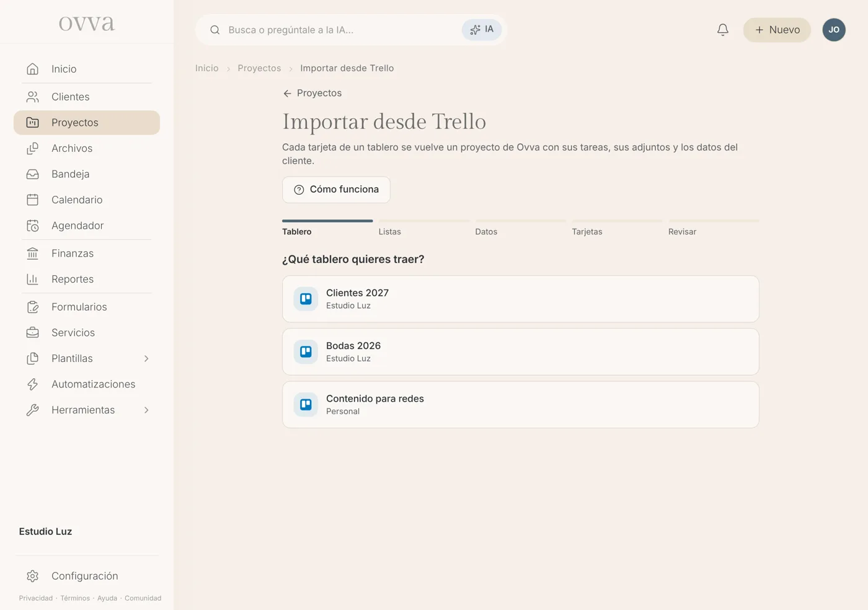The width and height of the screenshot is (868, 610).
Task: Click the ovva logo
Action: point(87,23)
